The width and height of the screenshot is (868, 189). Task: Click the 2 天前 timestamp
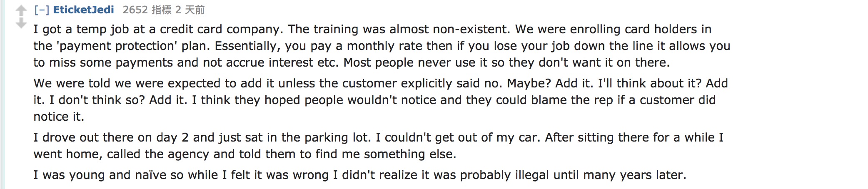[x=190, y=10]
